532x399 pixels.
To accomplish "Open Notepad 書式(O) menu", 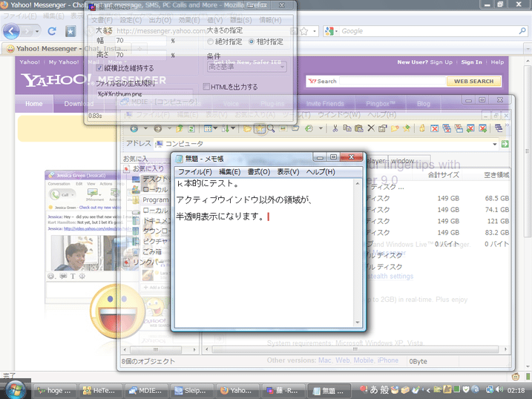I will pyautogui.click(x=259, y=172).
